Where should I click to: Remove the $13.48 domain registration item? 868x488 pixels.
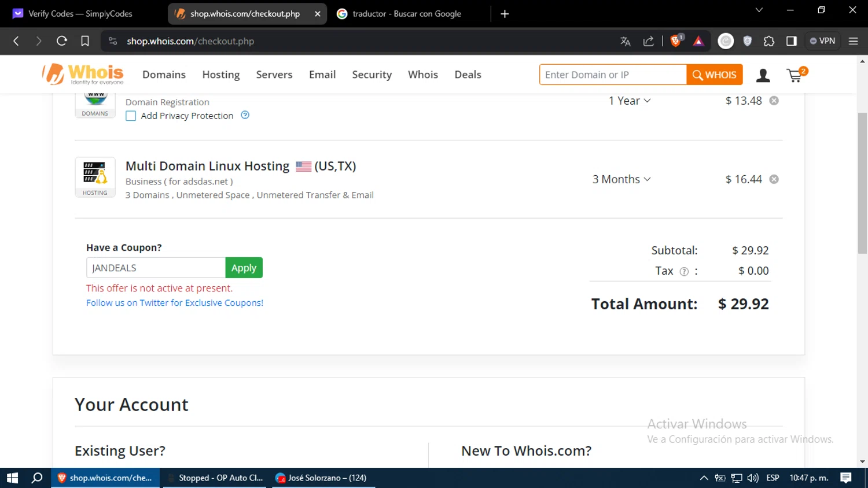point(774,101)
